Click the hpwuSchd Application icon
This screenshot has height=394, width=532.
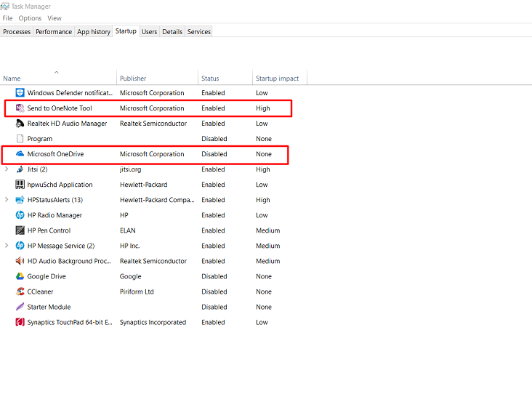(20, 184)
